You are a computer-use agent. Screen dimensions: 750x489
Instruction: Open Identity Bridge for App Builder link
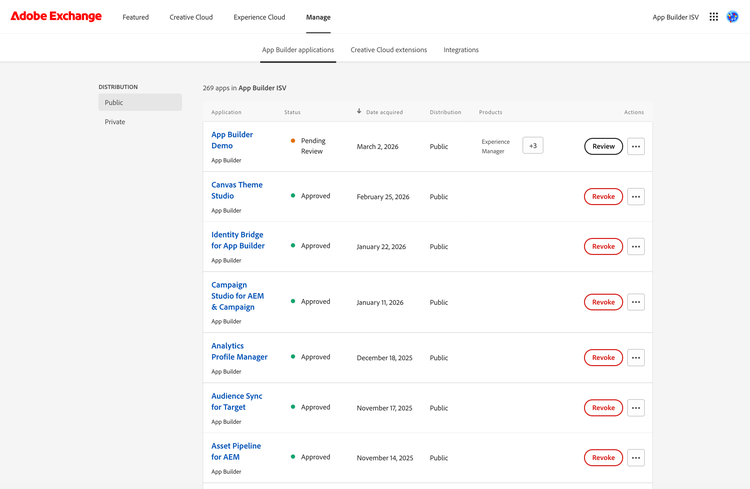click(238, 240)
